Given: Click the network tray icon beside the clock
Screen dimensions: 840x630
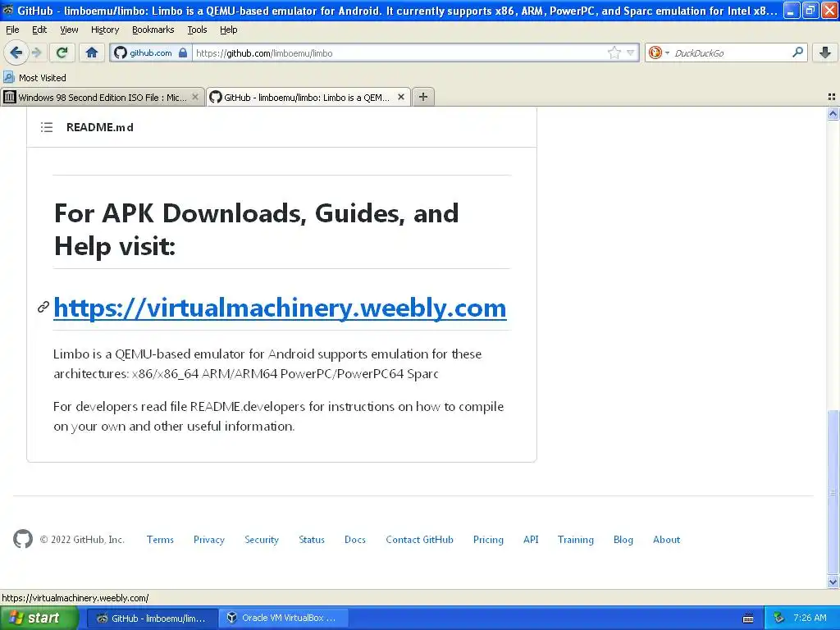Looking at the screenshot, I should pos(778,619).
